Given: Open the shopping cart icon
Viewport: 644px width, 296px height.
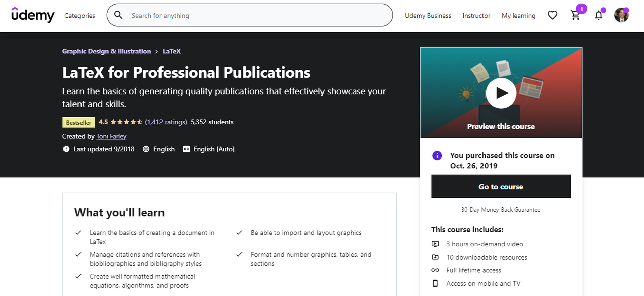Looking at the screenshot, I should coord(576,15).
